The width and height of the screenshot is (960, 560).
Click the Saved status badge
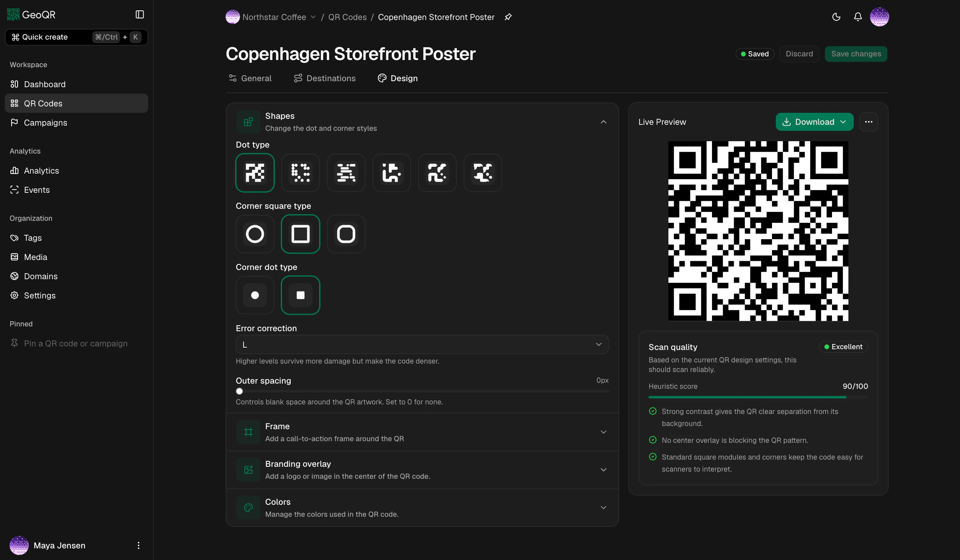pos(755,54)
